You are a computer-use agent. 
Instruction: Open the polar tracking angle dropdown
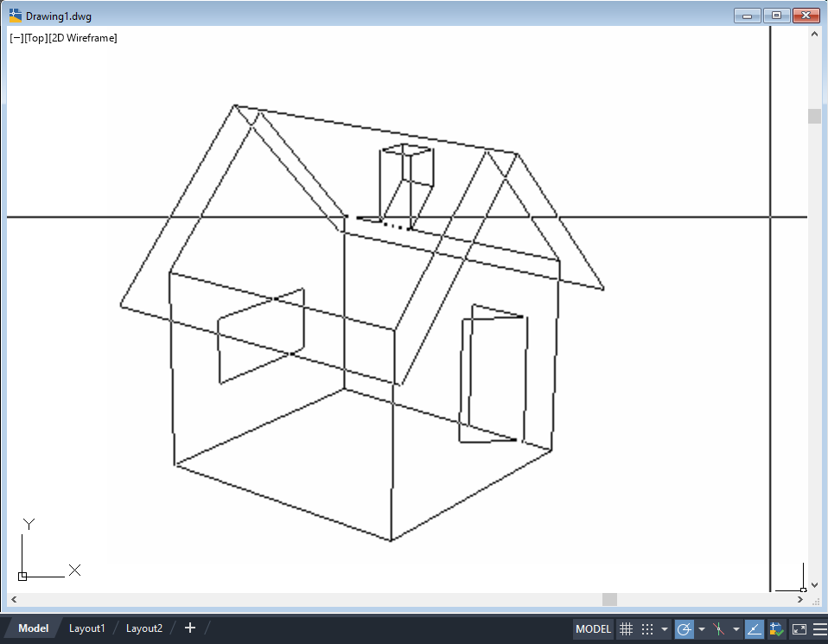coord(702,629)
